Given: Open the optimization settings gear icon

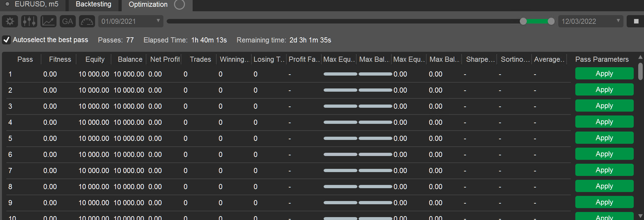Looking at the screenshot, I should 10,22.
